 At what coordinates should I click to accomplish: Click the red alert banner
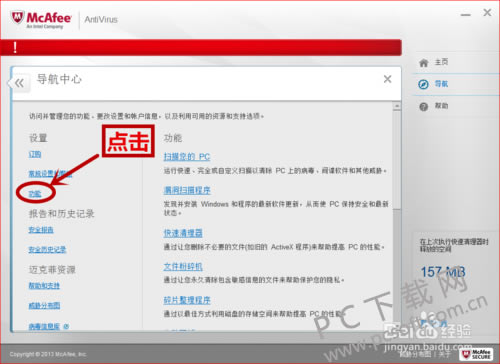point(201,48)
